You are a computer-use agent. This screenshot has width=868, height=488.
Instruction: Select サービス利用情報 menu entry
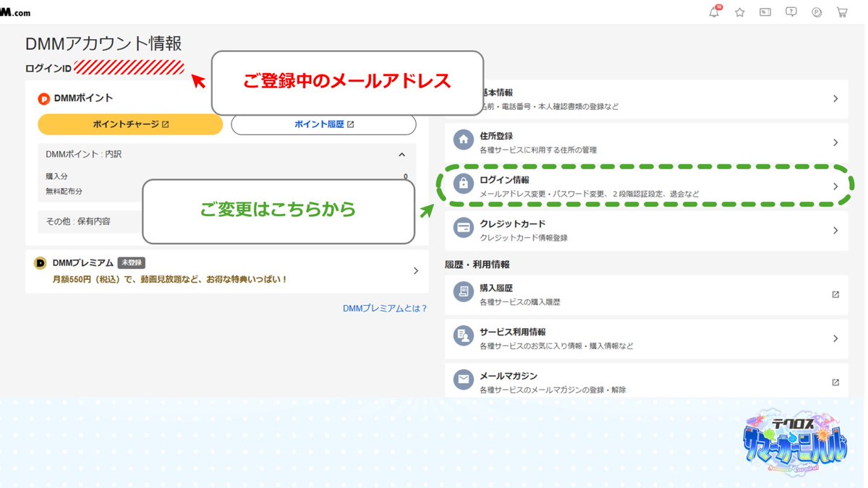tap(647, 338)
